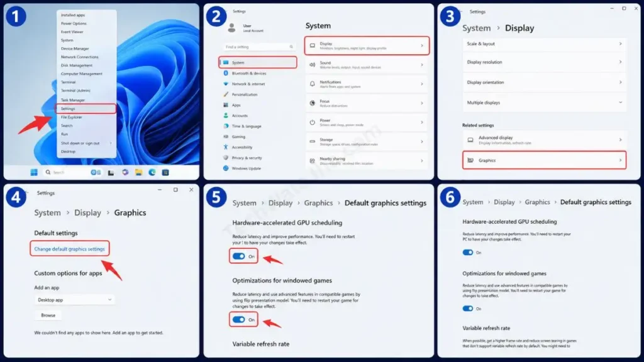Click the Storage drive icon in System list
Image resolution: width=644 pixels, height=362 pixels.
click(312, 141)
